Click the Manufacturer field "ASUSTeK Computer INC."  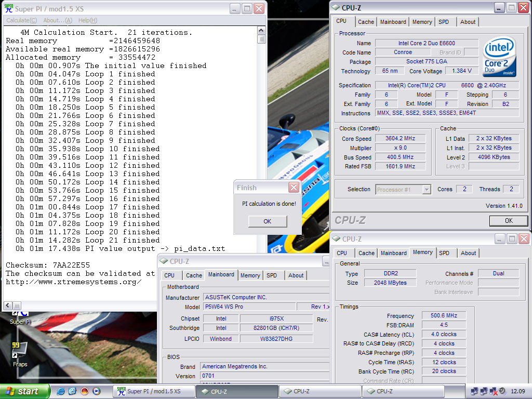267,297
